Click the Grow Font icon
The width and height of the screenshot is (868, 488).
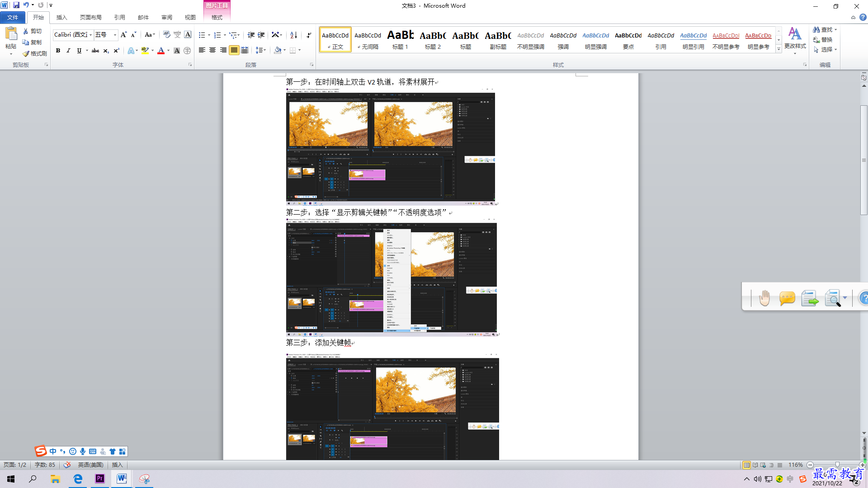pyautogui.click(x=123, y=35)
